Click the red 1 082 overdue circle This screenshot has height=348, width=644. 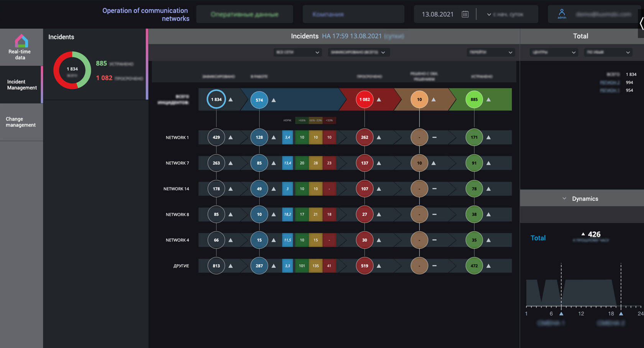click(365, 100)
